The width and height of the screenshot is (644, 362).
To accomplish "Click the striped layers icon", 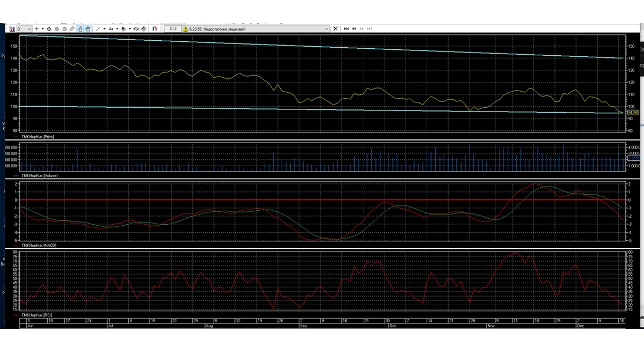I will pyautogui.click(x=143, y=28).
